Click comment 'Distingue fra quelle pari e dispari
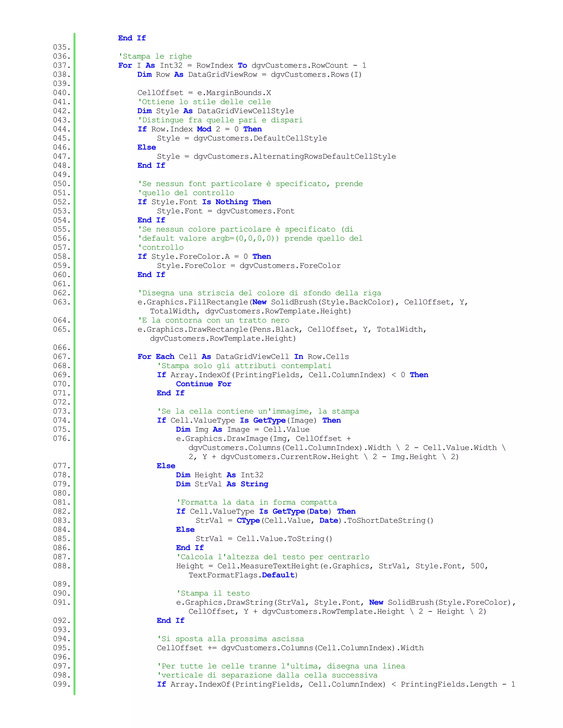This screenshot has height=728, width=563. point(220,120)
